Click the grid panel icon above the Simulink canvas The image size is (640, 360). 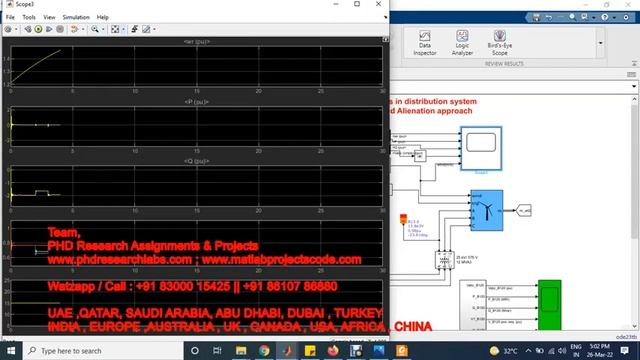(631, 74)
